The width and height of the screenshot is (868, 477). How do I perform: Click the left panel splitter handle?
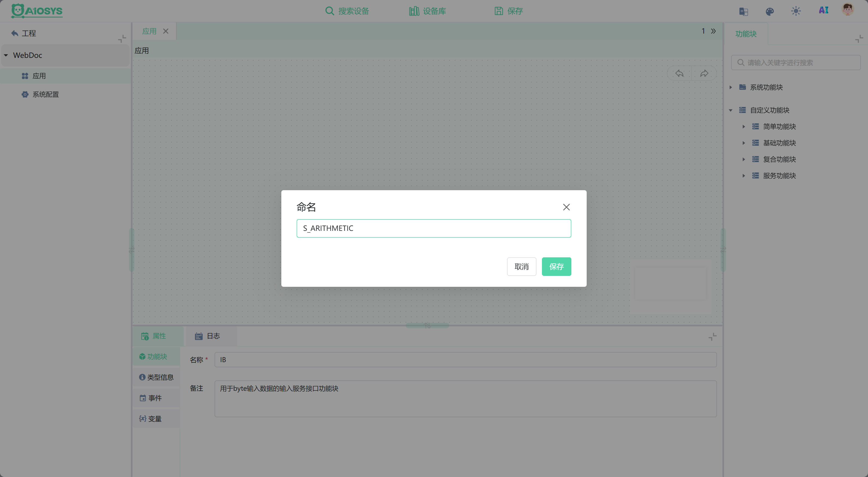(x=131, y=250)
